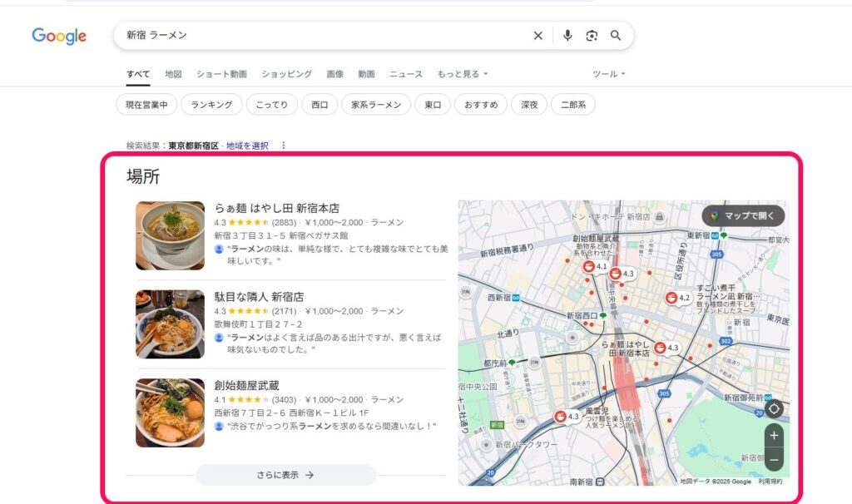The image size is (852, 504).
Task: Open the 駄目な隣人 新宿店 listing title
Action: 259,297
